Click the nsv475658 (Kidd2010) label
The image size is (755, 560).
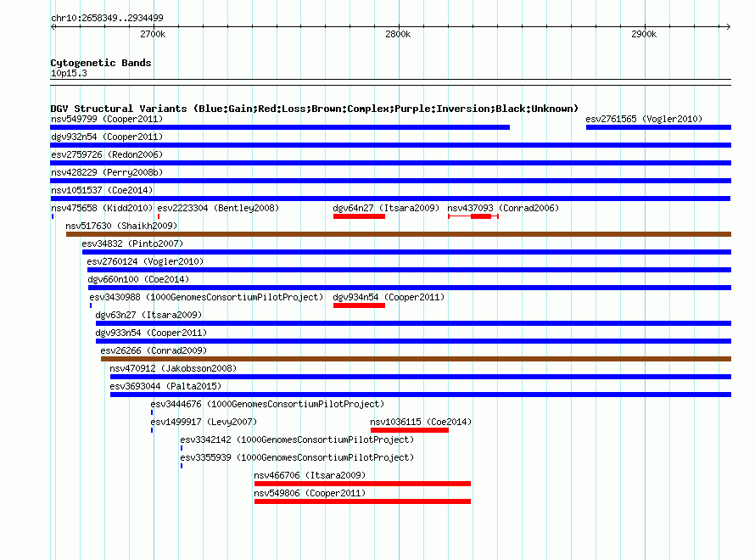[x=102, y=208]
